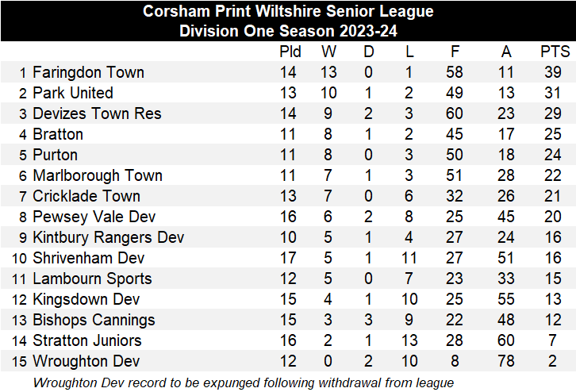576x392 pixels.
Task: Click the Lambourn Sports team name
Action: pyautogui.click(x=92, y=279)
